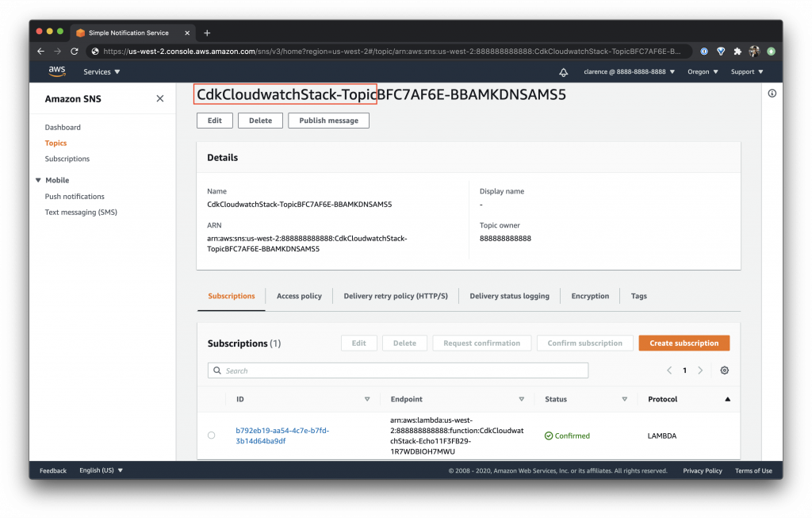Image resolution: width=812 pixels, height=518 pixels.
Task: Open the Terms of Use link
Action: tap(753, 471)
